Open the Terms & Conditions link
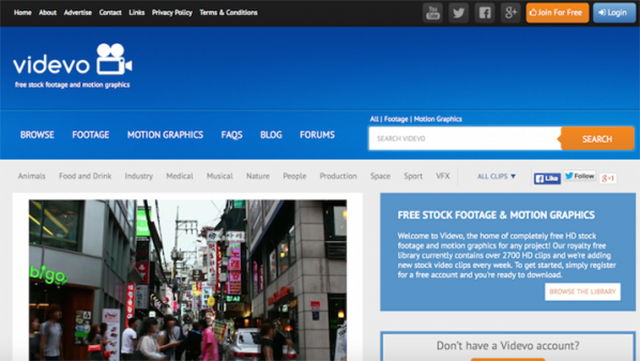 click(x=229, y=13)
